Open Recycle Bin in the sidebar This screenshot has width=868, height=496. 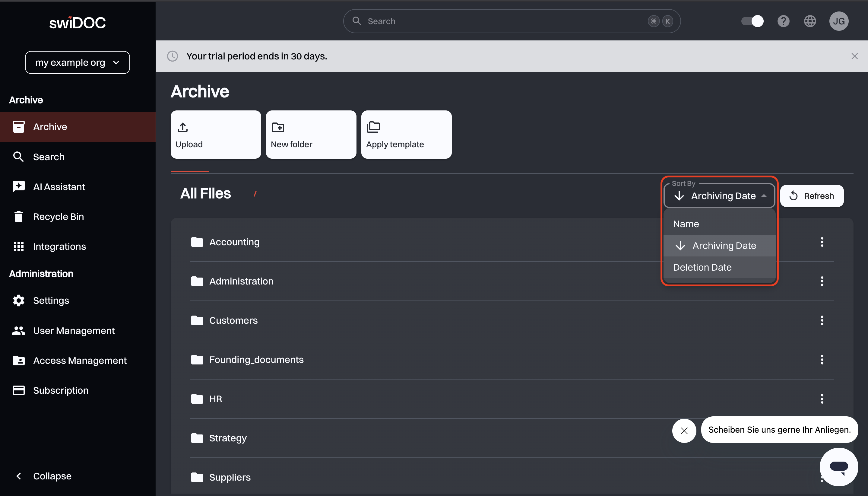tap(78, 217)
